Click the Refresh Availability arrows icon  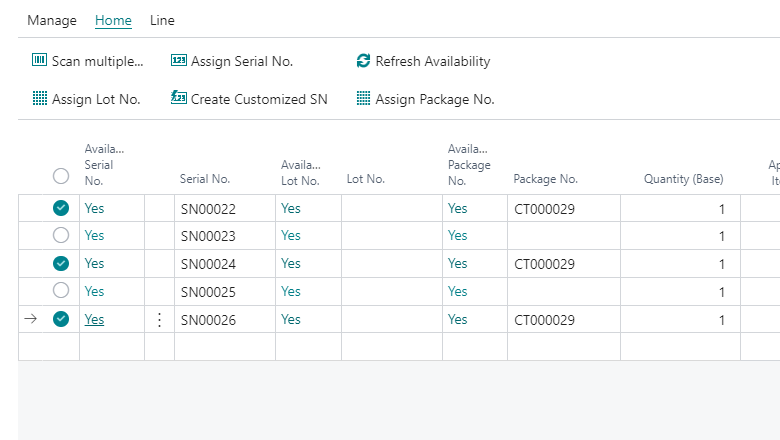(x=363, y=61)
